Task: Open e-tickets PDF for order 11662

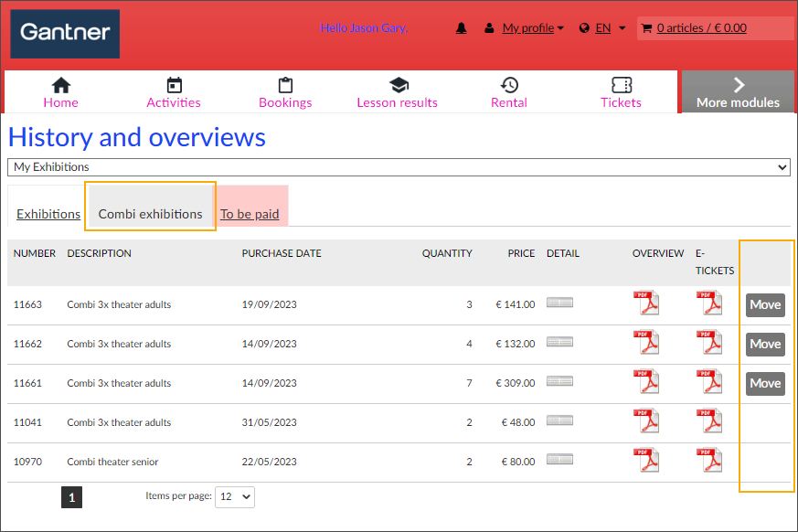Action: point(709,343)
